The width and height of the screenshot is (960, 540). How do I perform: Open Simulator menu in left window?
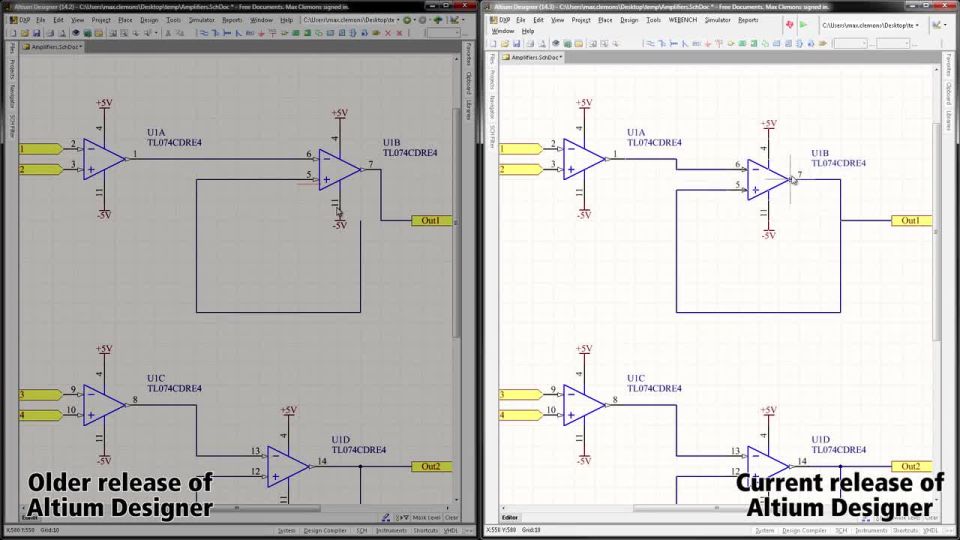[x=201, y=20]
